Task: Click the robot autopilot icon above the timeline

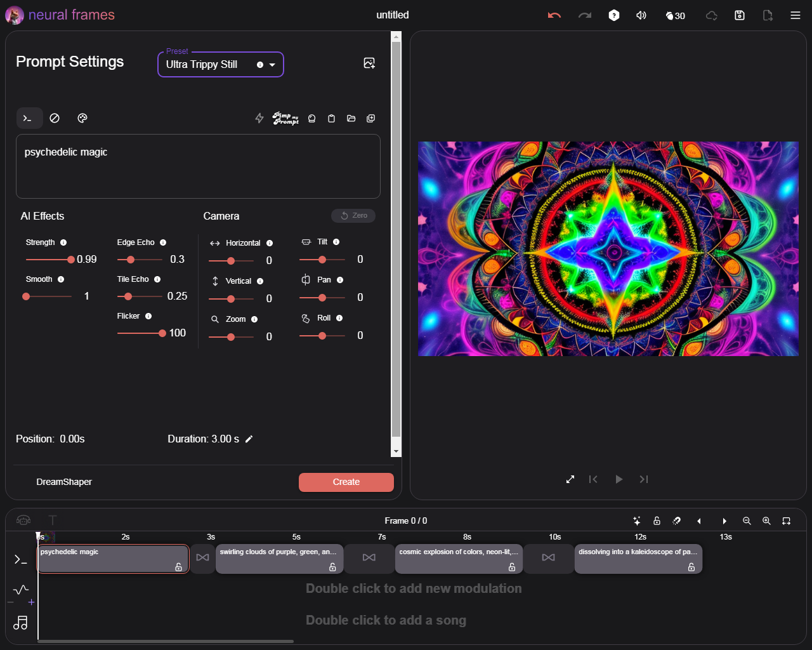Action: [23, 521]
